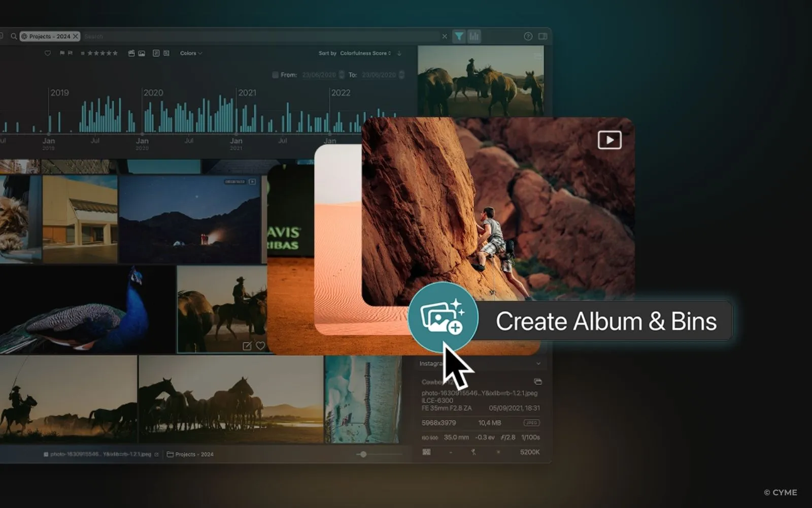Click the video play icon on climber photo
Image resolution: width=812 pixels, height=508 pixels.
point(610,140)
